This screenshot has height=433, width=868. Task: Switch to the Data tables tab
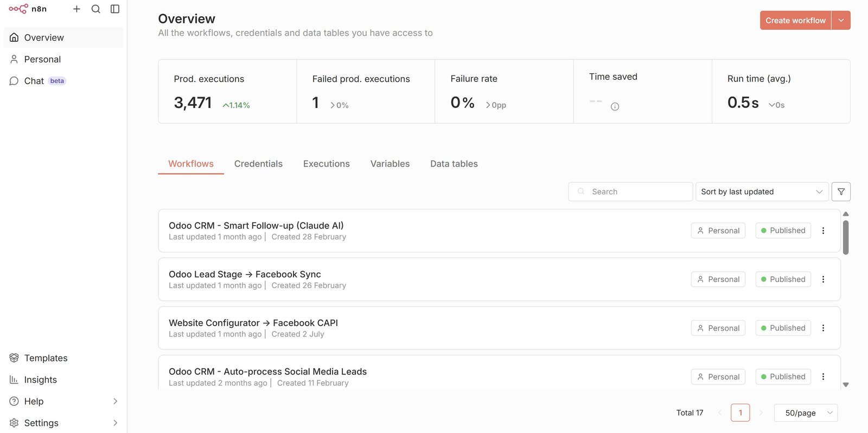pos(454,164)
